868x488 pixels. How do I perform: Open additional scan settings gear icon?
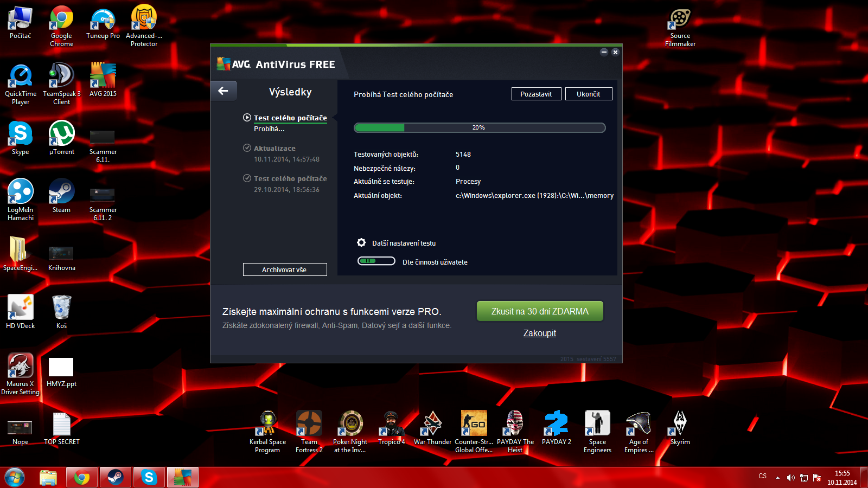pos(361,242)
